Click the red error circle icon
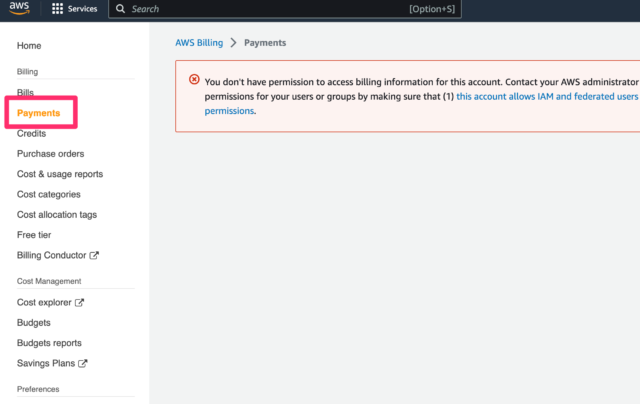640x404 pixels. click(194, 79)
